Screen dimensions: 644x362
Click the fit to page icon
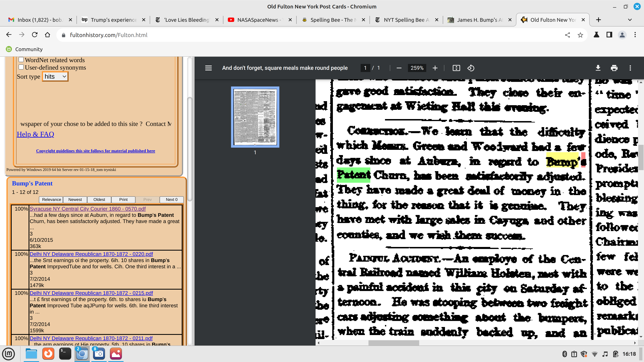click(456, 68)
